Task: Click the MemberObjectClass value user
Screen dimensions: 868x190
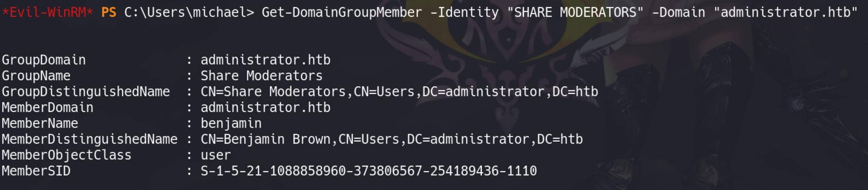Action: (216, 155)
